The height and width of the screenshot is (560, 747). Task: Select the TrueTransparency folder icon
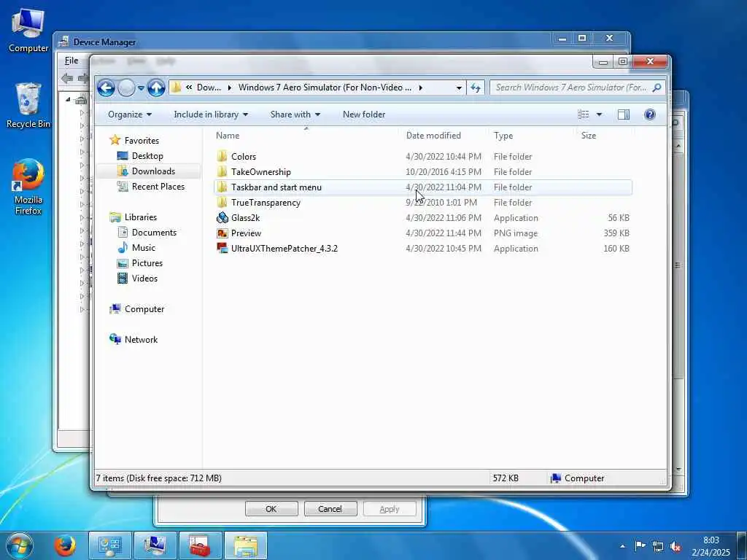tap(222, 203)
